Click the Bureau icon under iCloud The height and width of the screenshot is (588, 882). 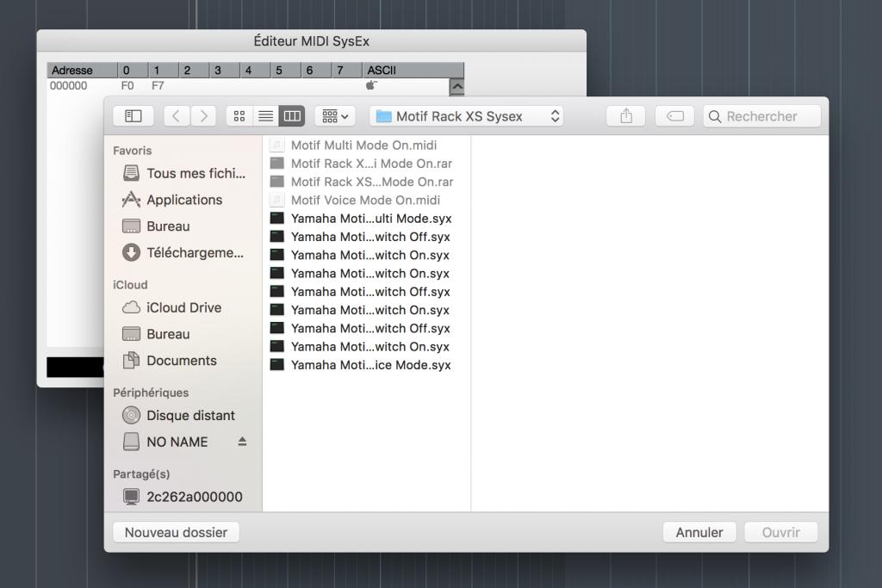tap(131, 334)
